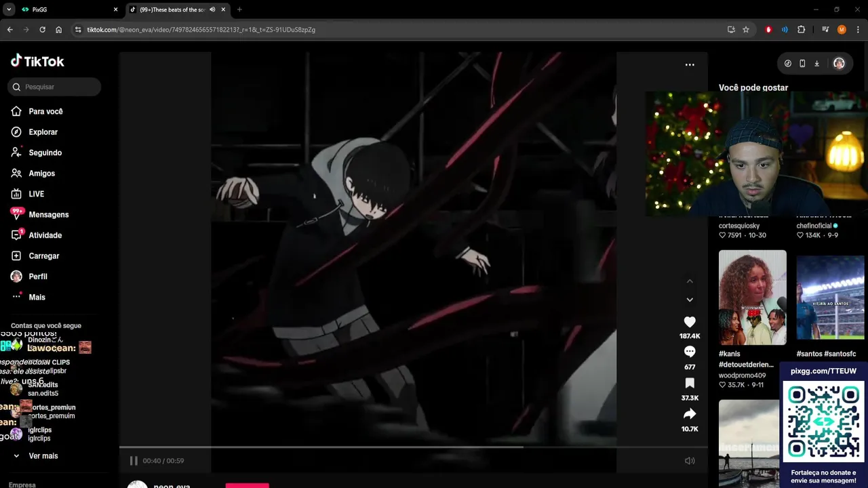Open the browser home page
868x488 pixels.
pyautogui.click(x=59, y=30)
